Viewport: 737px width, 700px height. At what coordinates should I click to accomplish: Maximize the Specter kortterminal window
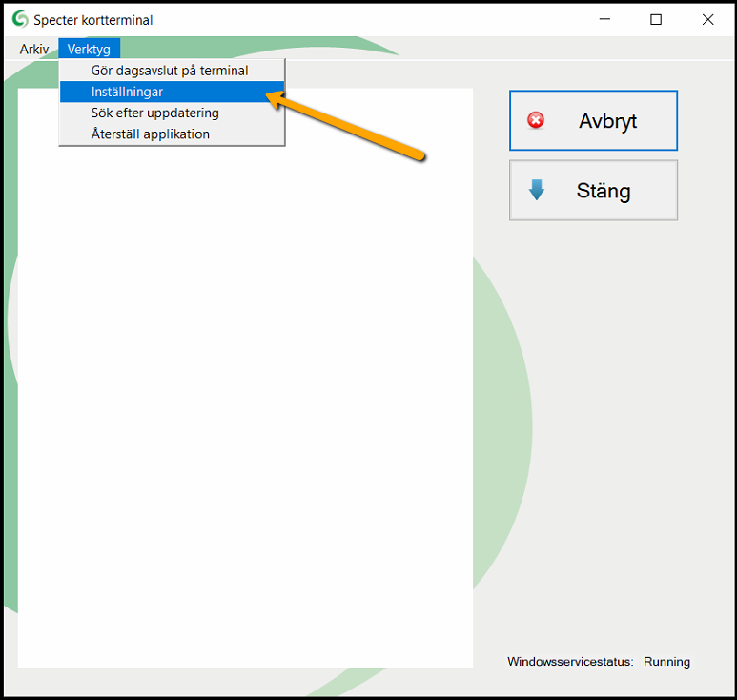(x=656, y=20)
